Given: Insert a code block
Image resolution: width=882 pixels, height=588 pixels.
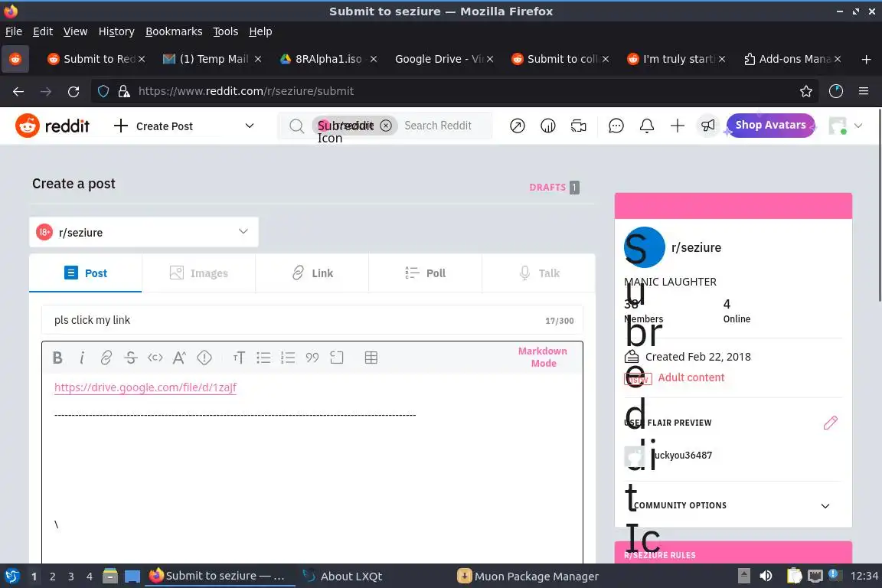Looking at the screenshot, I should click(337, 358).
